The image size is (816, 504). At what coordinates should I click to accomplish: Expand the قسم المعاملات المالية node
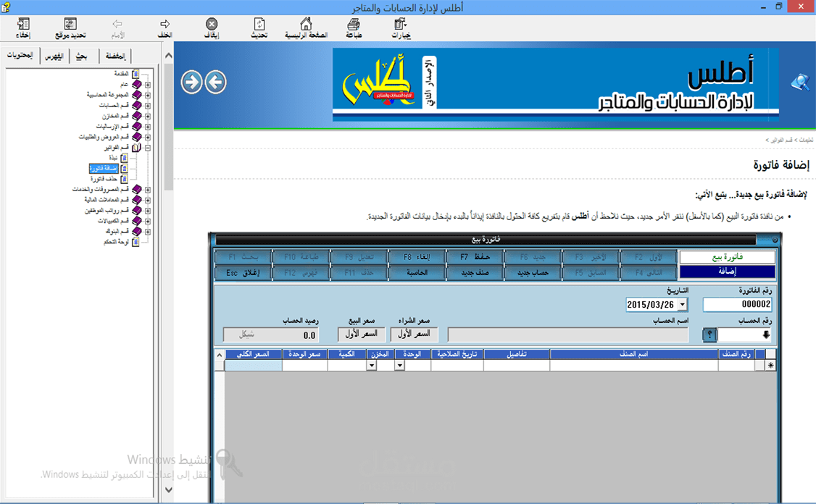(148, 201)
